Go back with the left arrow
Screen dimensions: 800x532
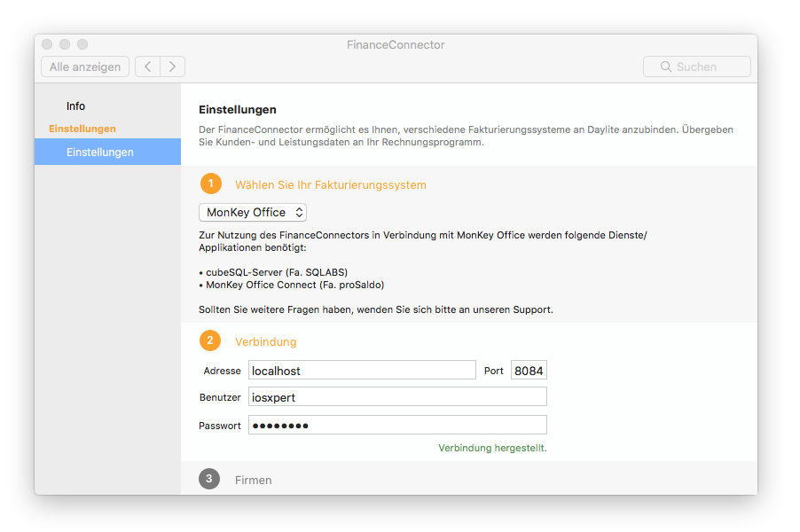pyautogui.click(x=147, y=66)
